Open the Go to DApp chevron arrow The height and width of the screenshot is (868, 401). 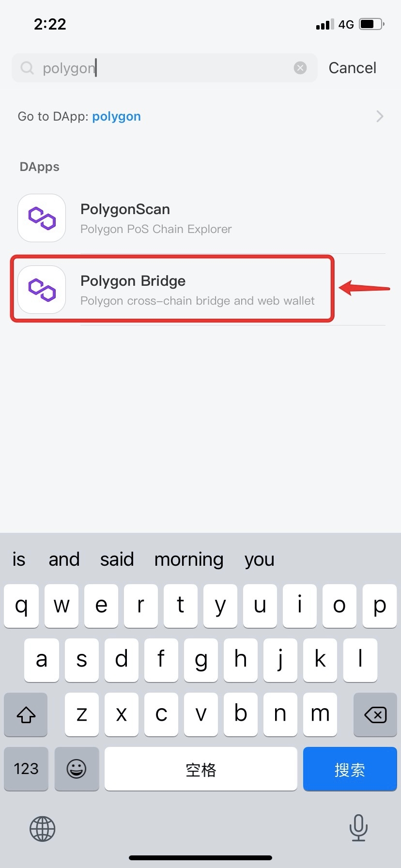coord(380,116)
